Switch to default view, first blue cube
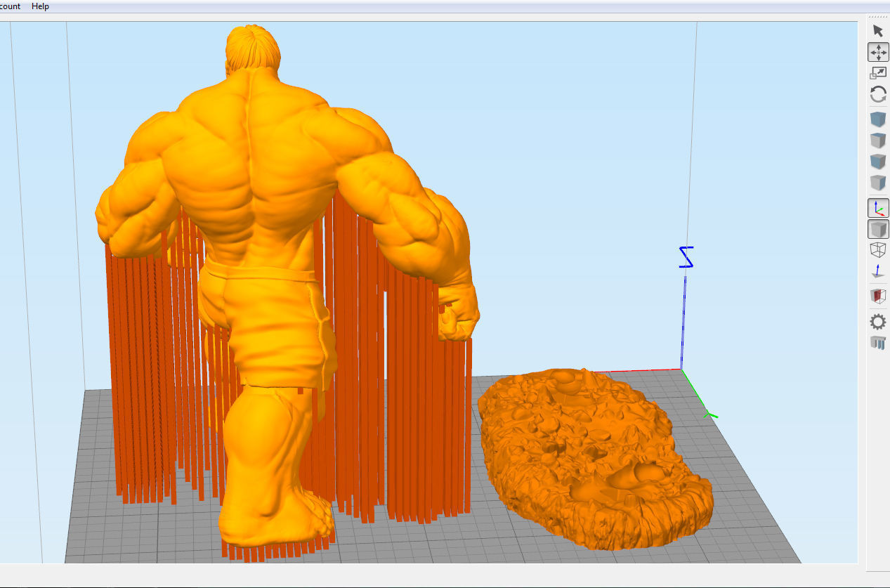The image size is (890, 588). [878, 119]
